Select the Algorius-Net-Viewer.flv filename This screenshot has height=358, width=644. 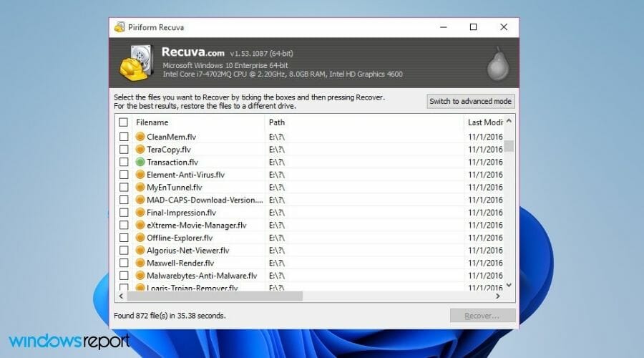click(188, 251)
